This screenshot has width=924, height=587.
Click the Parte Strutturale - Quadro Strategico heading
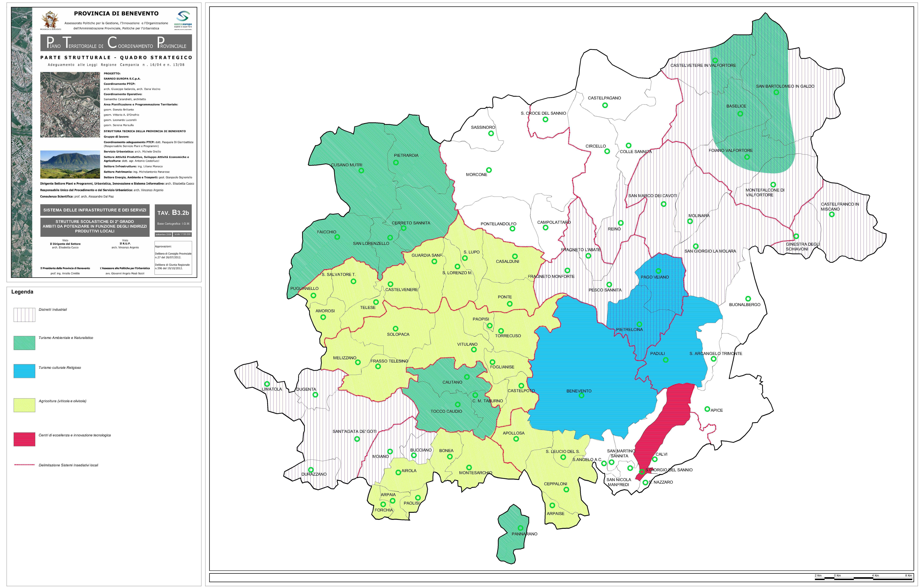click(116, 58)
